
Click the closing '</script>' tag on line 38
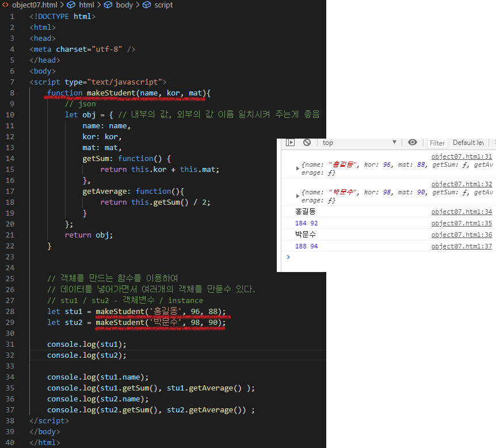point(49,421)
